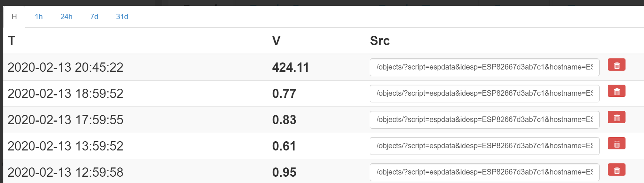
Task: Click the T column header
Action: pos(11,41)
